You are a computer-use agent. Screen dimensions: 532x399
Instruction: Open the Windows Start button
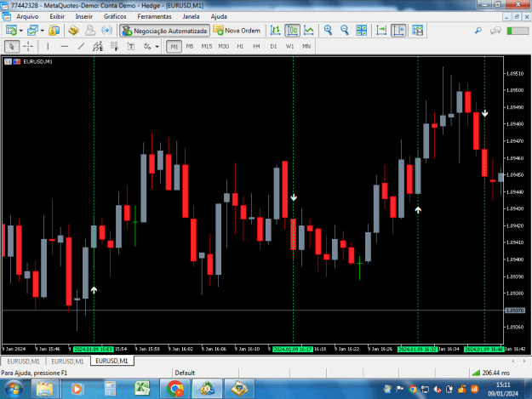pos(14,389)
